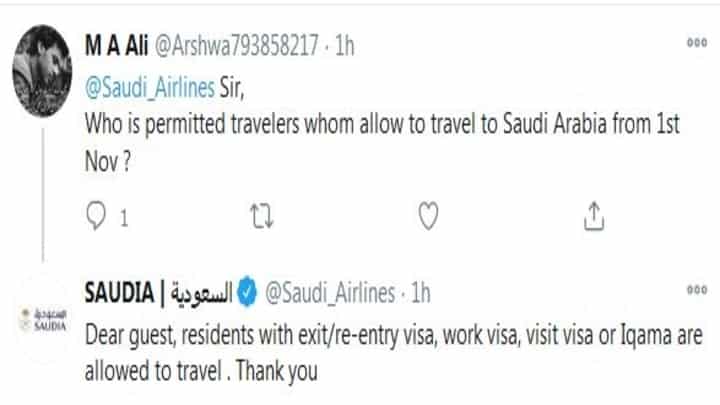Click the @Saudi_Airlines handle beside the verified badge
The width and height of the screenshot is (720, 405).
(330, 293)
